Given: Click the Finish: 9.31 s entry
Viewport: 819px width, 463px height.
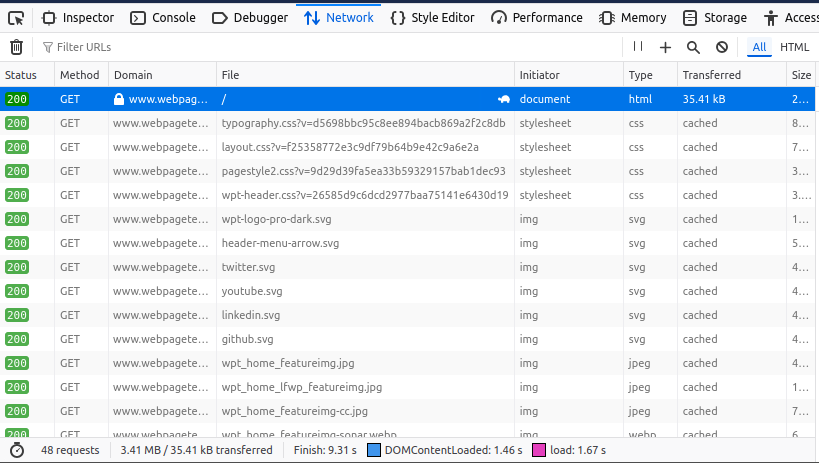Looking at the screenshot, I should (x=325, y=450).
